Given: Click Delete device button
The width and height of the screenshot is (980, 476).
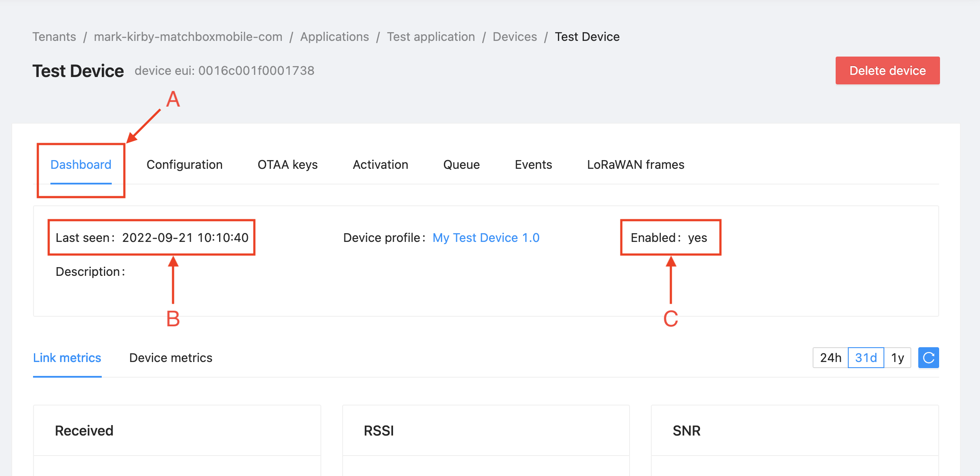Looking at the screenshot, I should [x=888, y=70].
